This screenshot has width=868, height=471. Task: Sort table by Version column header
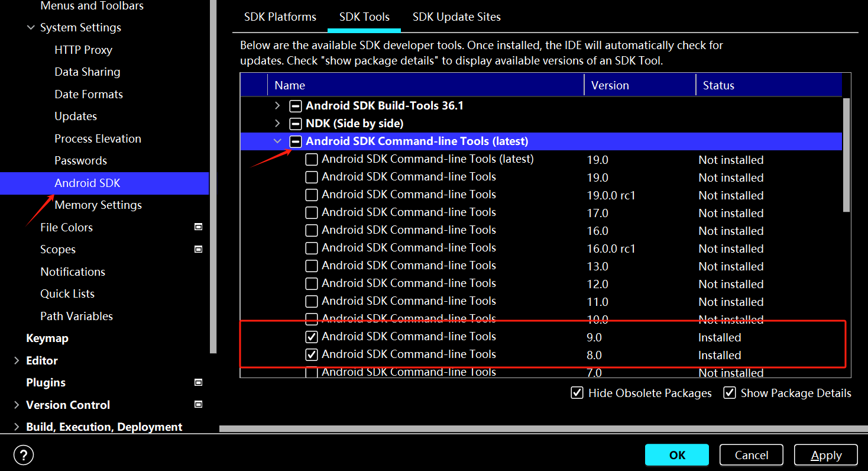click(x=640, y=85)
